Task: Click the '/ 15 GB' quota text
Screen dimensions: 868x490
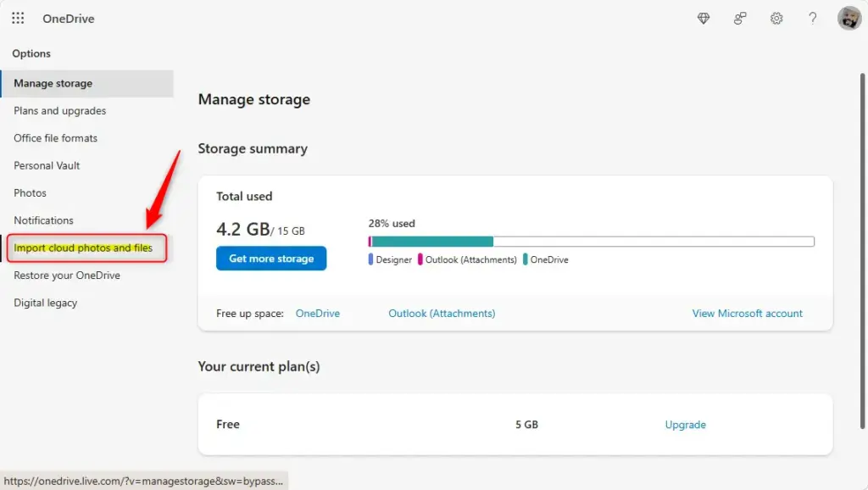Action: [x=288, y=231]
